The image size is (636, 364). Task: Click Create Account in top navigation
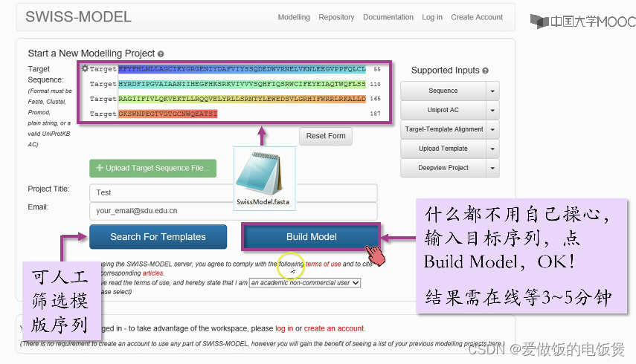(477, 17)
